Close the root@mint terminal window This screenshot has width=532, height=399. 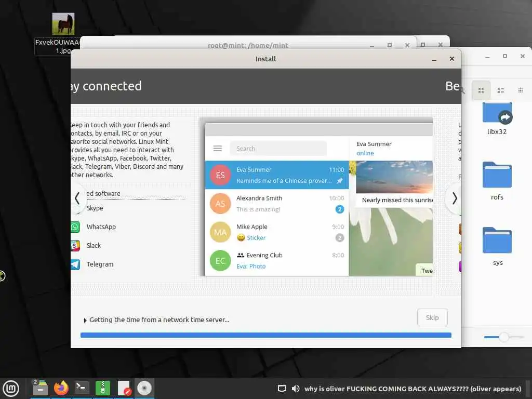(x=407, y=45)
